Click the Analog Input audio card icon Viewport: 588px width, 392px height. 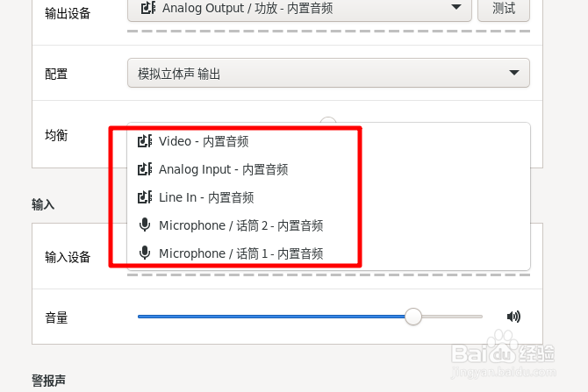tap(145, 169)
